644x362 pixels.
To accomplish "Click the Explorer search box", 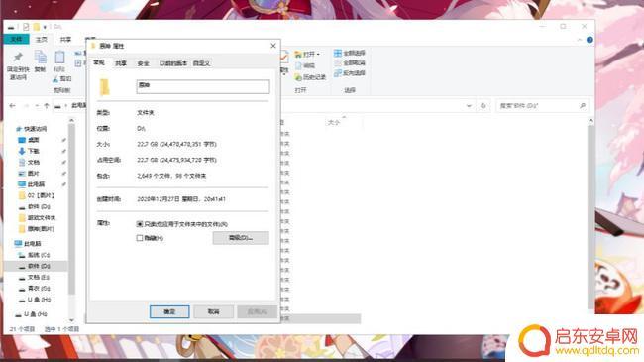I will click(x=542, y=106).
